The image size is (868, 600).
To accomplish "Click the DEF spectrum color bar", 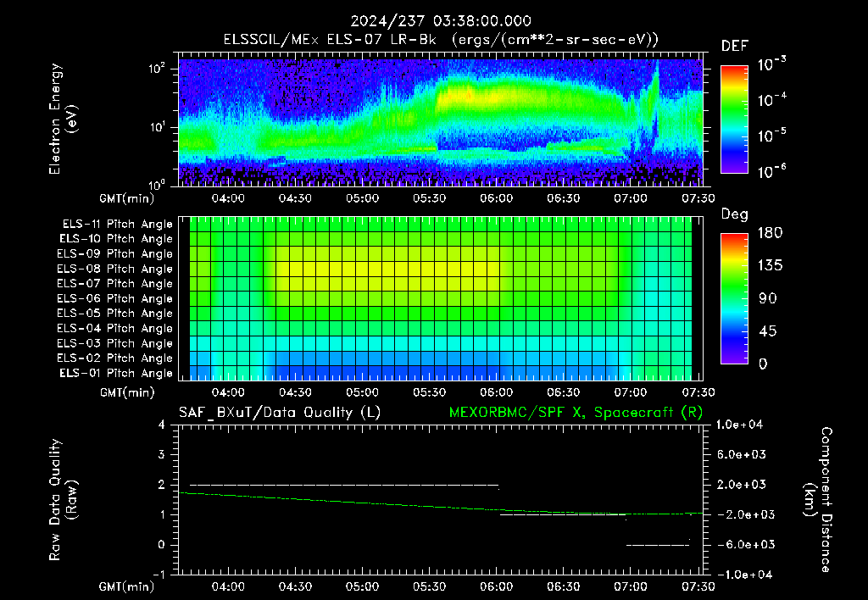I will click(x=734, y=119).
